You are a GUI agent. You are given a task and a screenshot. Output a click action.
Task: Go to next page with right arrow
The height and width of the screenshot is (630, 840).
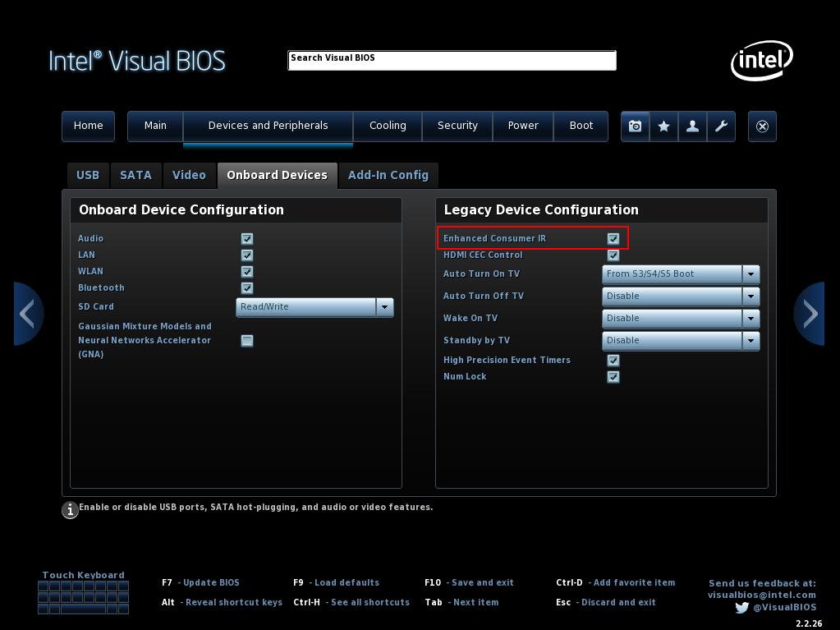[810, 314]
